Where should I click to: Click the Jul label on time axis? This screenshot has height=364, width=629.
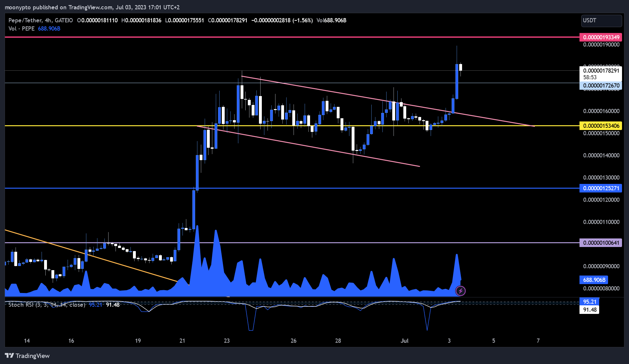[x=404, y=341]
